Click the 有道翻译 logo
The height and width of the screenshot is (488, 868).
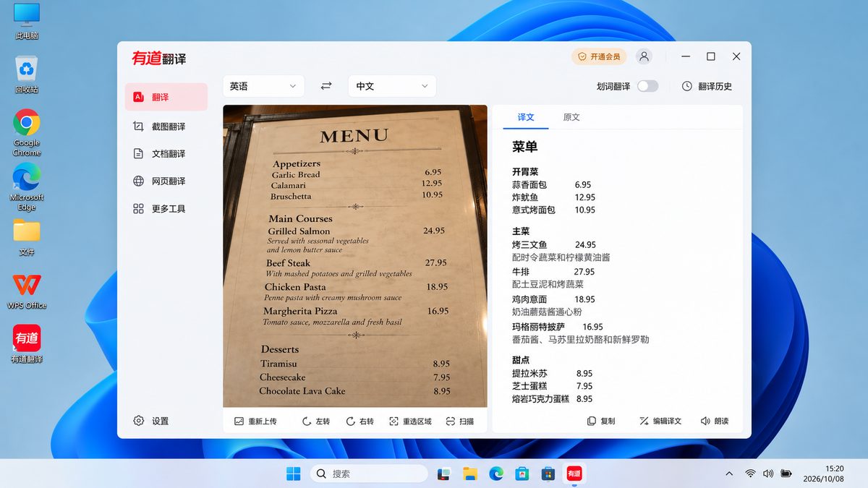click(x=158, y=58)
